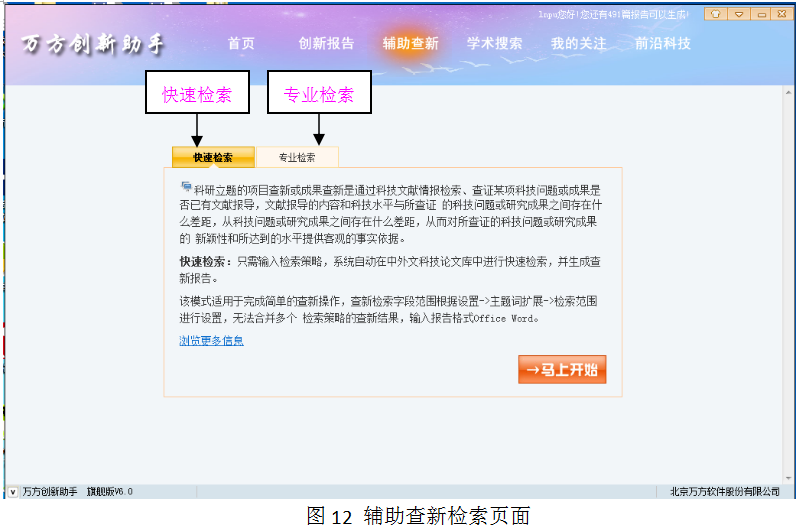Viewport: 799px width, 531px height.
Task: Open 学术搜索 from the top menu
Action: [494, 43]
